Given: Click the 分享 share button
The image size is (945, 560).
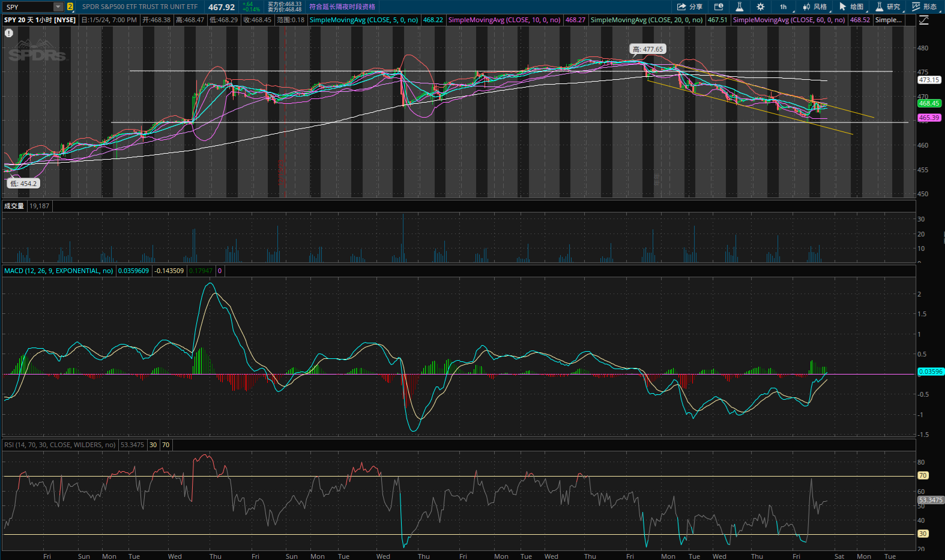Looking at the screenshot, I should click(689, 7).
